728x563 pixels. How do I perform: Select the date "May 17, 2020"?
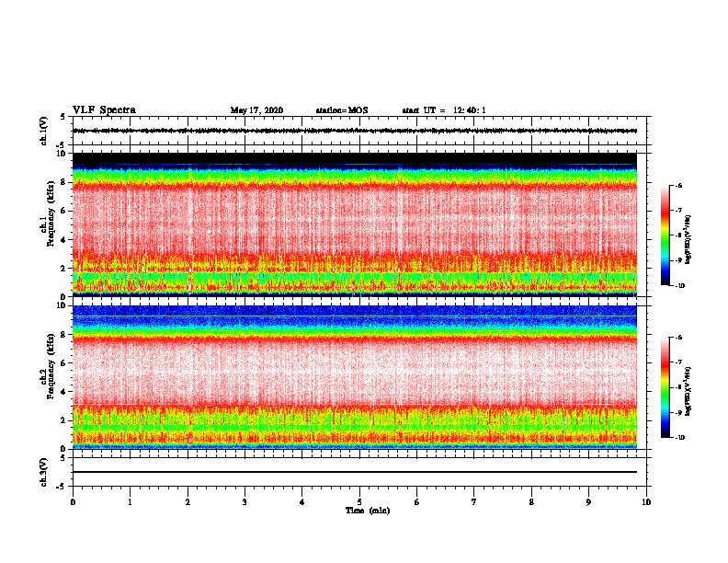[256, 110]
